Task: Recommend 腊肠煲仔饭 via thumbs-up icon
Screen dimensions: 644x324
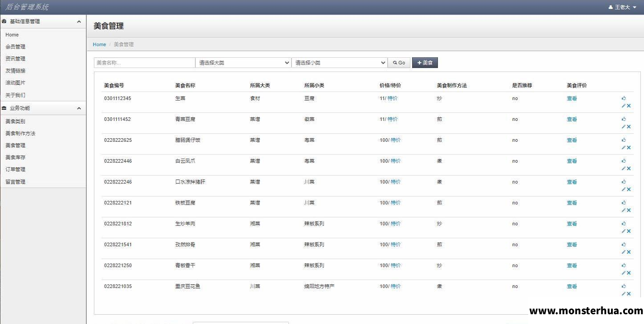Action: [x=624, y=140]
